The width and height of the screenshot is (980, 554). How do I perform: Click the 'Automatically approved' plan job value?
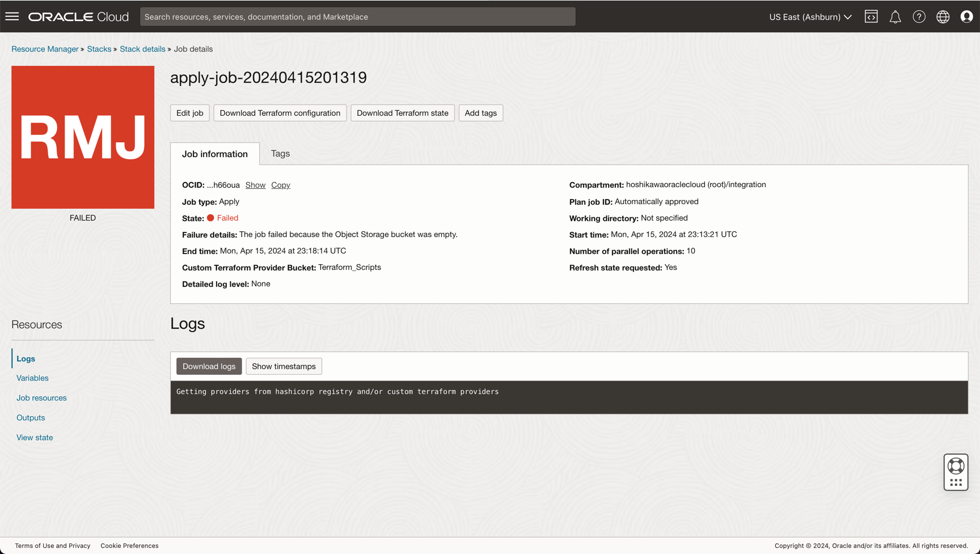pyautogui.click(x=657, y=202)
